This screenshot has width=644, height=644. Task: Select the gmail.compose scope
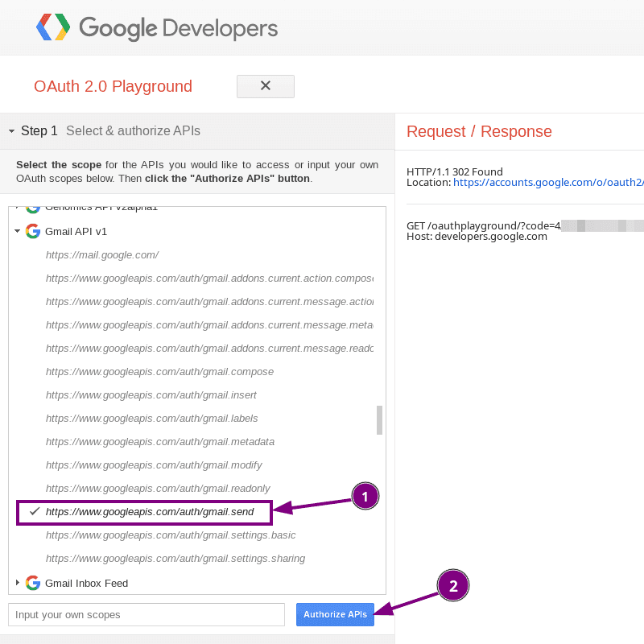click(159, 371)
